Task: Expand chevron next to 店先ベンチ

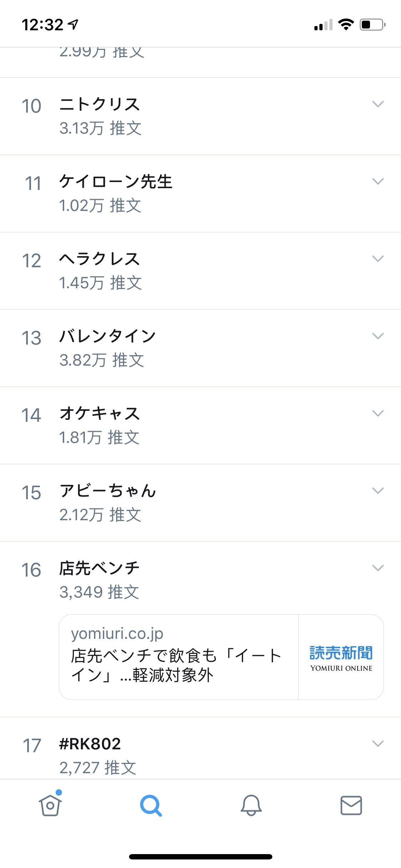Action: pos(378,568)
